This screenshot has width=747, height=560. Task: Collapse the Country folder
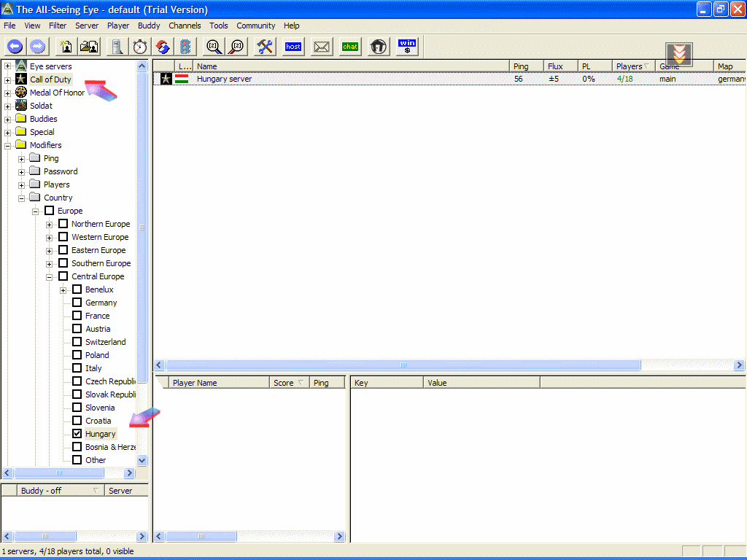tap(21, 198)
